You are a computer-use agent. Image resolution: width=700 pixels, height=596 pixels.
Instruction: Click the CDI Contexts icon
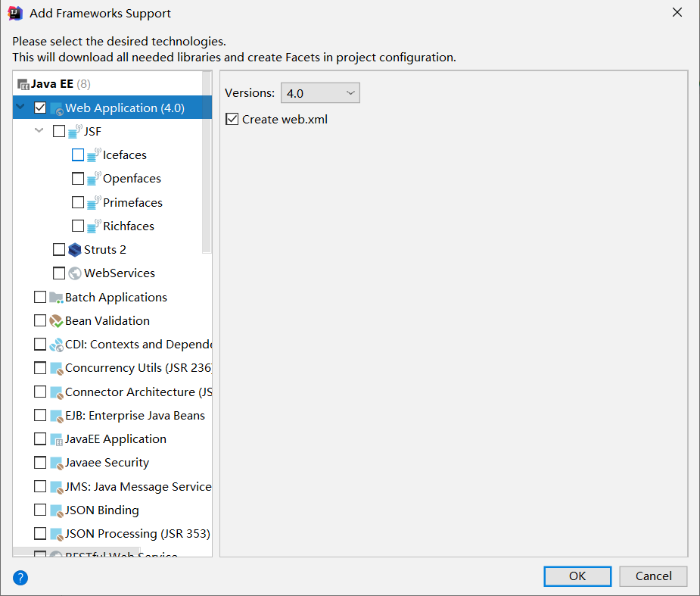click(56, 345)
